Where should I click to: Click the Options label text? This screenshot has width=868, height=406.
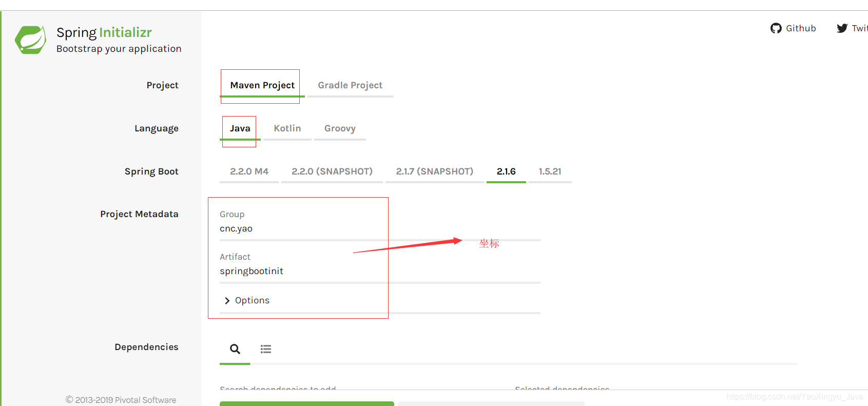tap(252, 300)
